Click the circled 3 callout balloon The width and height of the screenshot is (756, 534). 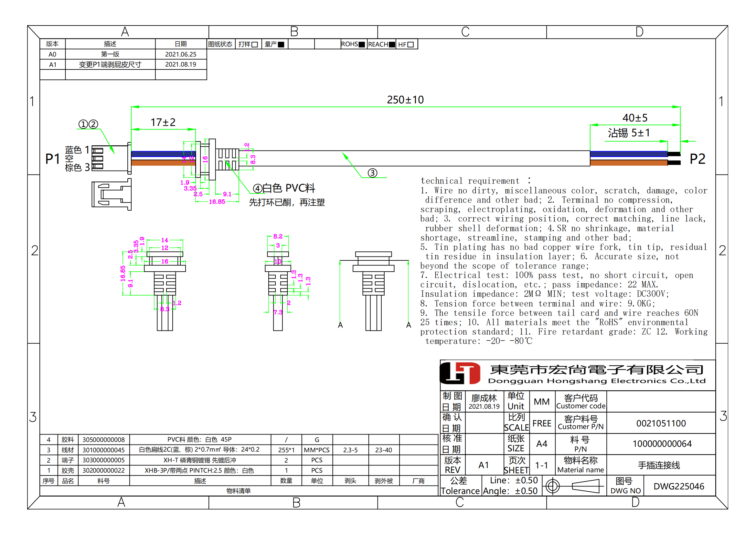(372, 173)
